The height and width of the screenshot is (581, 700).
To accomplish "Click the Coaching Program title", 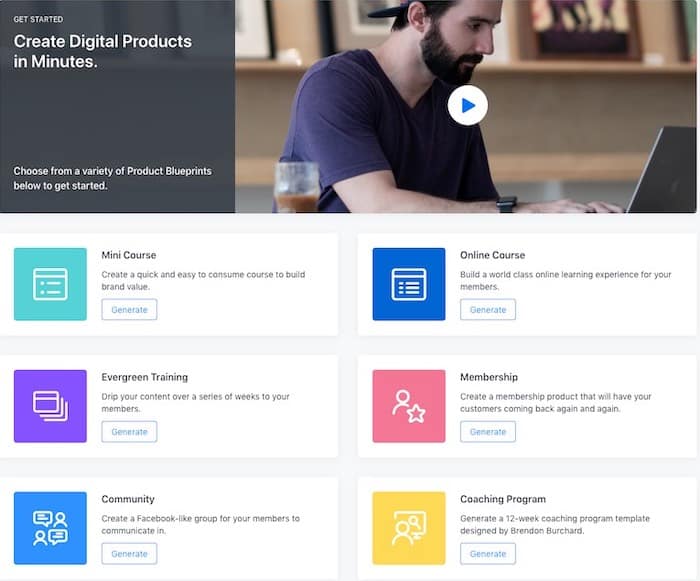I will pos(503,499).
